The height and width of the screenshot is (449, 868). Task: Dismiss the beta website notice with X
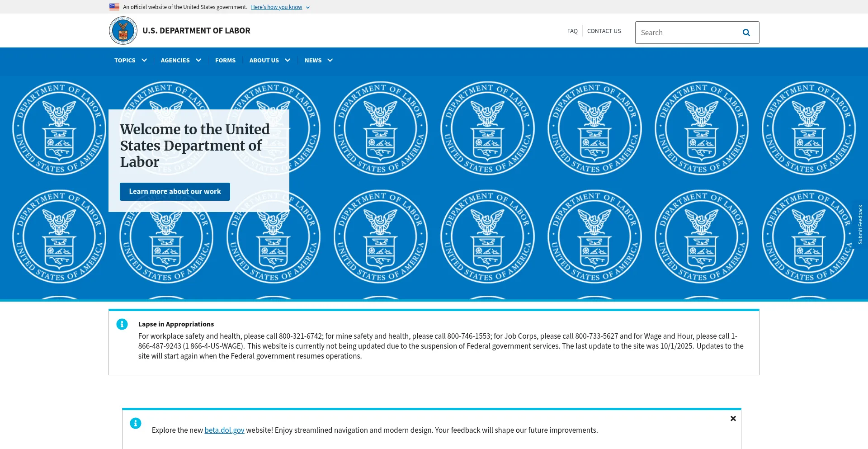733,419
